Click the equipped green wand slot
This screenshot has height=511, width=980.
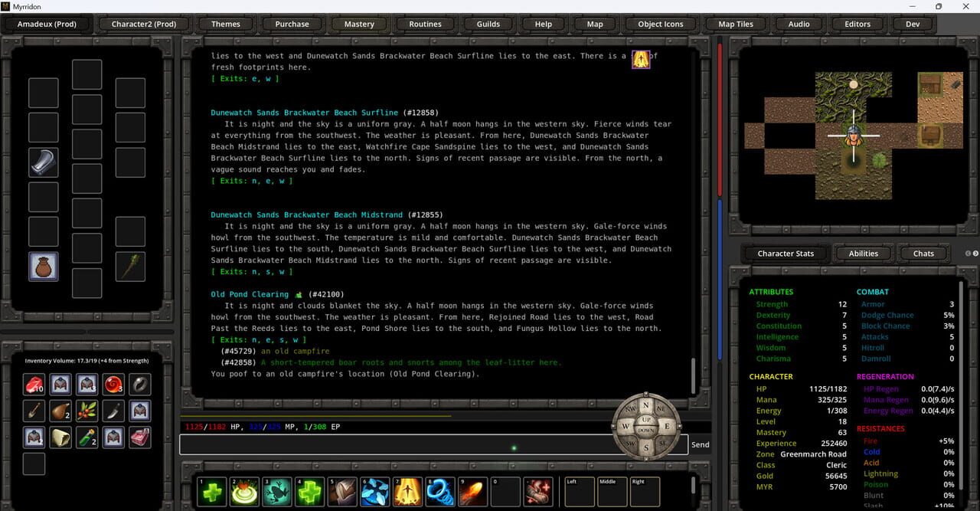pyautogui.click(x=130, y=267)
